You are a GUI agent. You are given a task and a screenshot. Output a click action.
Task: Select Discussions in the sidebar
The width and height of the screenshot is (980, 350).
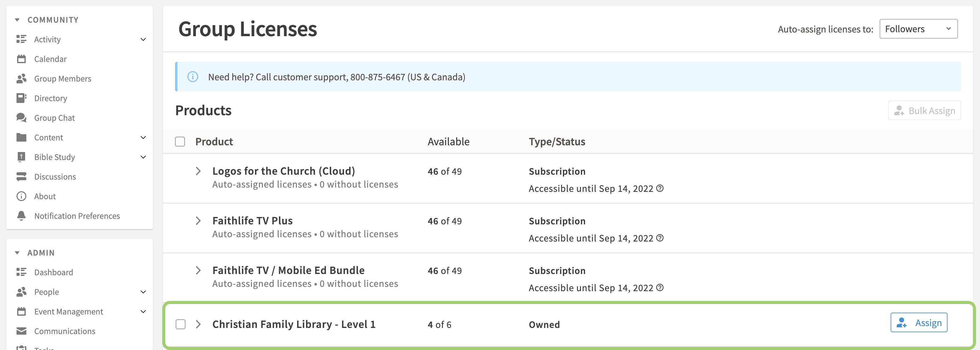(x=55, y=177)
